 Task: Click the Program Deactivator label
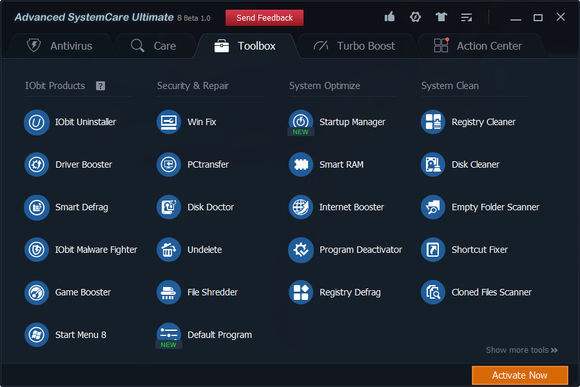click(x=361, y=250)
